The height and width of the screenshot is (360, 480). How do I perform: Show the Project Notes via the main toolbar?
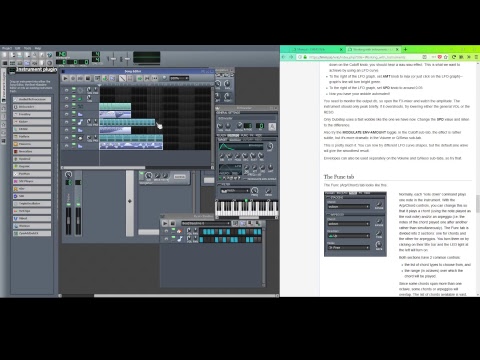point(42,63)
